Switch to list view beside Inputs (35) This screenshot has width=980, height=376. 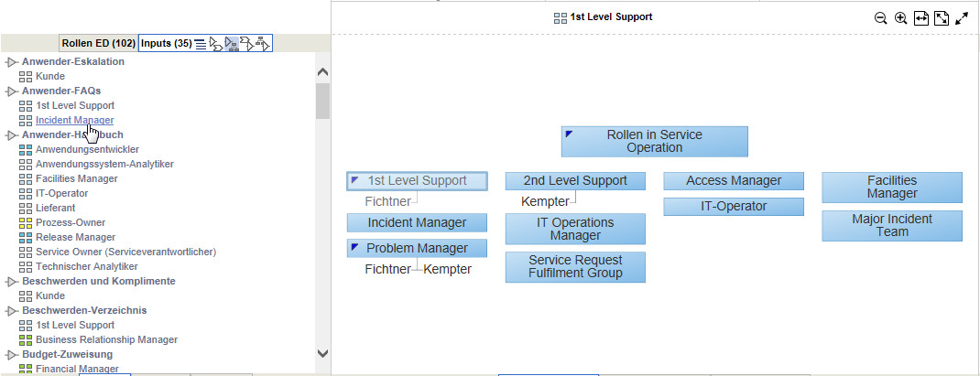[x=200, y=44]
